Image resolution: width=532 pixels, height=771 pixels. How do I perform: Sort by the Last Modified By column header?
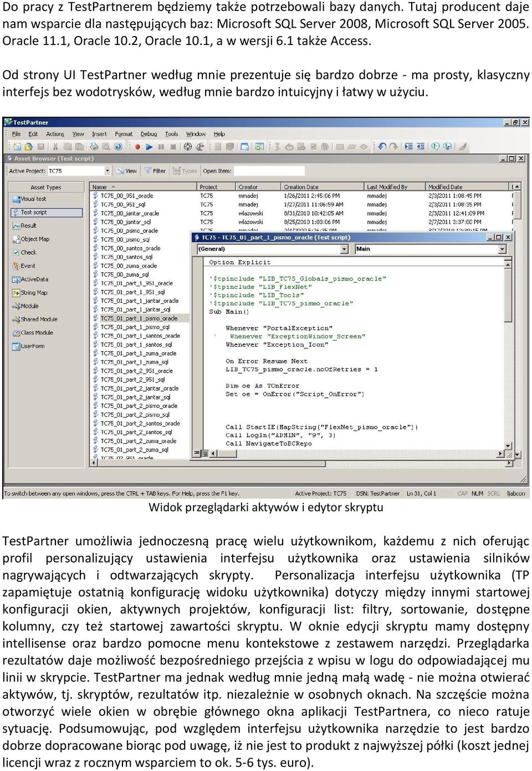pos(395,187)
